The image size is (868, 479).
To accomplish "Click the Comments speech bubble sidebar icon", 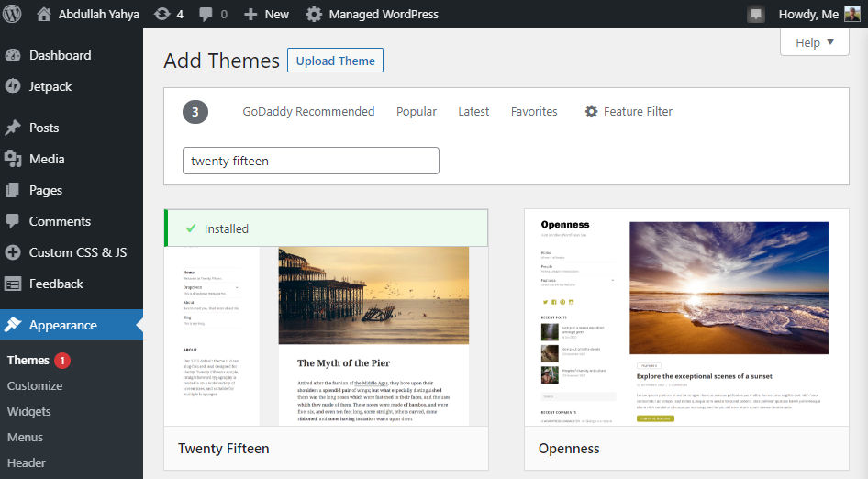I will (x=13, y=221).
